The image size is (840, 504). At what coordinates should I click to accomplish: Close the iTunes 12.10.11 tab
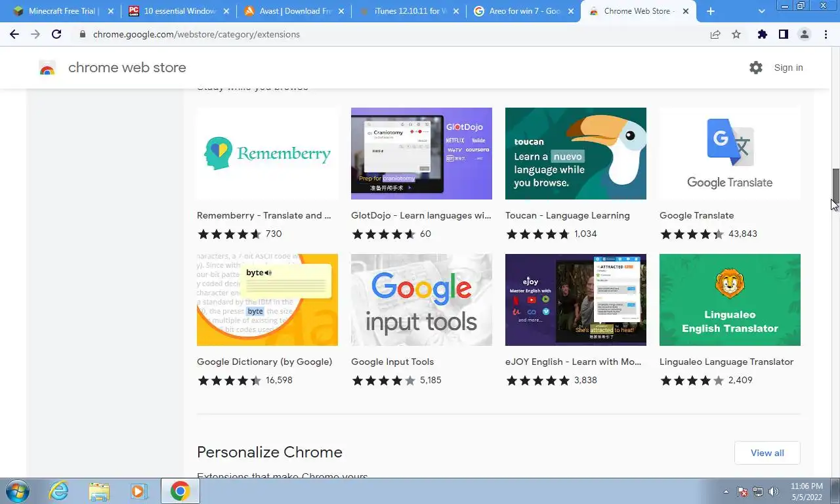click(x=455, y=11)
